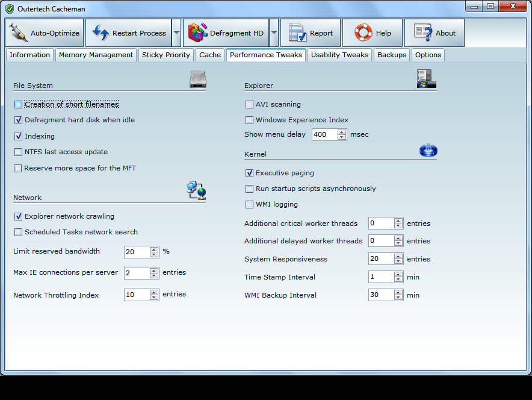Open the Defragment HD dropdown arrow
This screenshot has height=400, width=532.
point(274,33)
